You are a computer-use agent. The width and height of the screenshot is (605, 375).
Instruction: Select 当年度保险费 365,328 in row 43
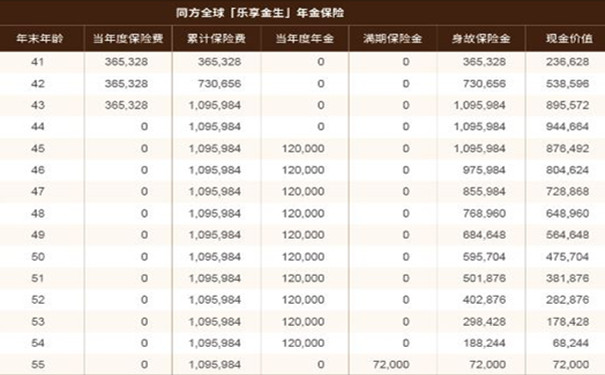(x=126, y=105)
